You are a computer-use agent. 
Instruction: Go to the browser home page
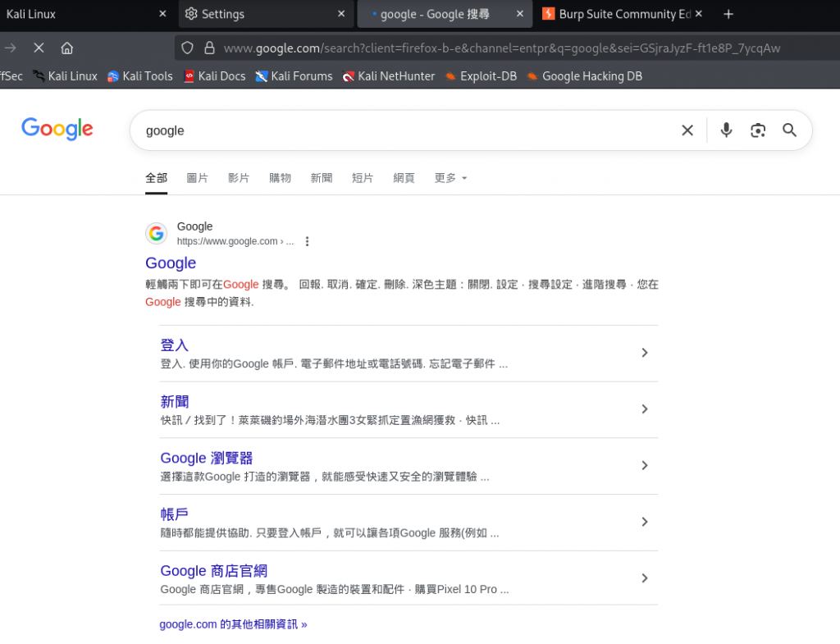pos(67,48)
